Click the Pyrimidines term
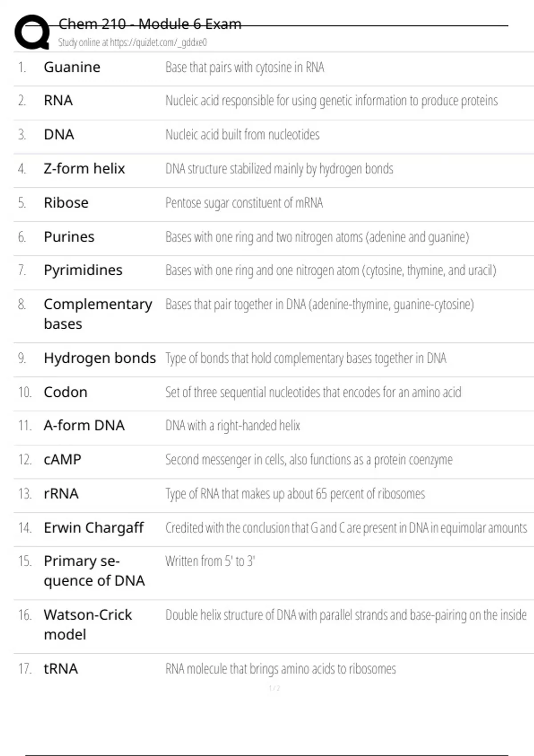This screenshot has width=534, height=756. (x=83, y=270)
